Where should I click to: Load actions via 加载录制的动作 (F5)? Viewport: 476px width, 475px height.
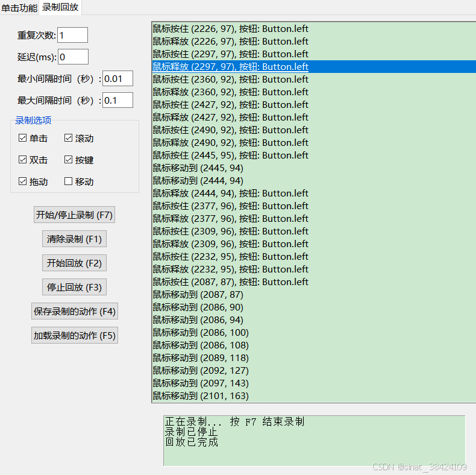point(75,335)
